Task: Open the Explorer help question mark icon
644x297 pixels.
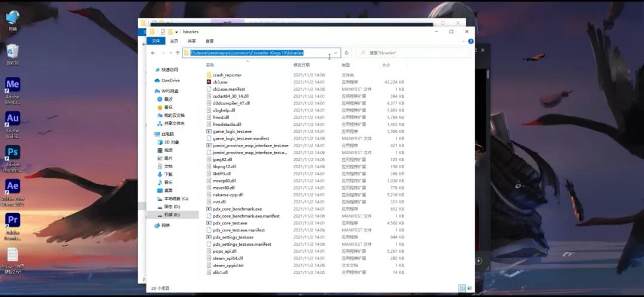Action: coord(470,41)
